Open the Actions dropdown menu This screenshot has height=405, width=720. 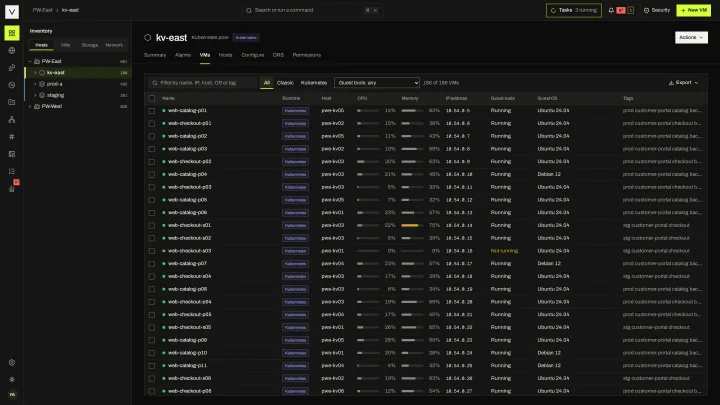(x=691, y=37)
